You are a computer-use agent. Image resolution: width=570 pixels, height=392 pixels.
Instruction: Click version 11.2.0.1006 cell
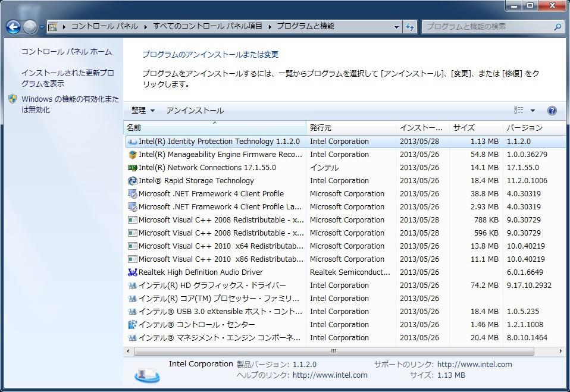click(527, 181)
